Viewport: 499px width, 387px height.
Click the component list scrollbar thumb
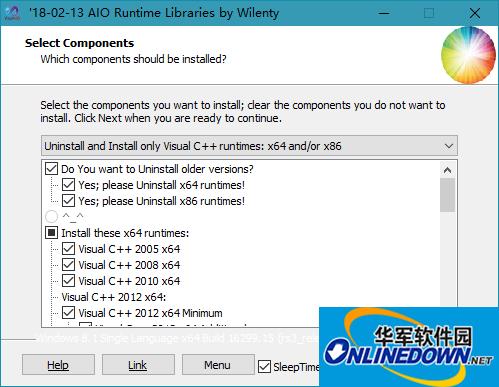coord(448,195)
